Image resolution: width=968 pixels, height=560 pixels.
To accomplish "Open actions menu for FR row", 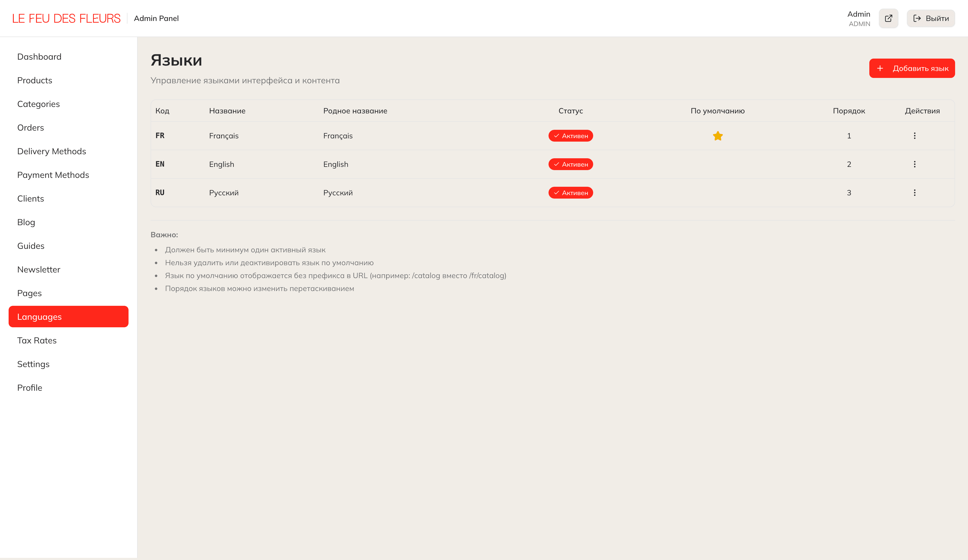I will [x=914, y=136].
